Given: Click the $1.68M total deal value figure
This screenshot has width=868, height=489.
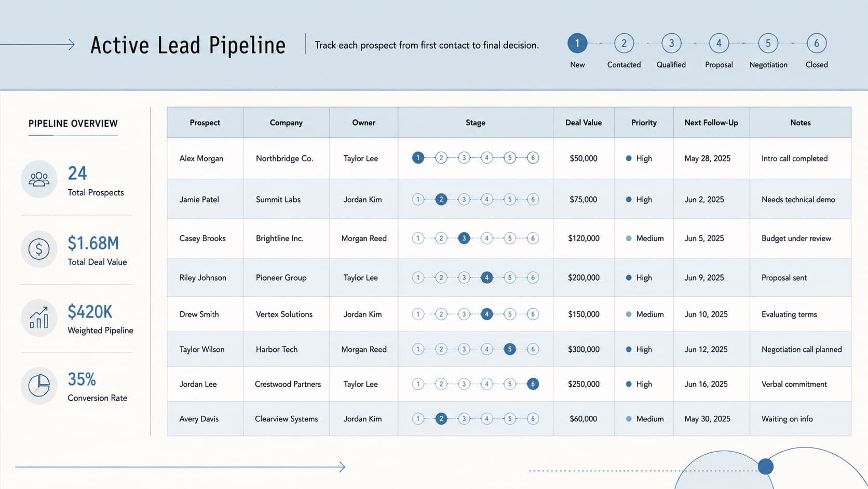Looking at the screenshot, I should 93,243.
